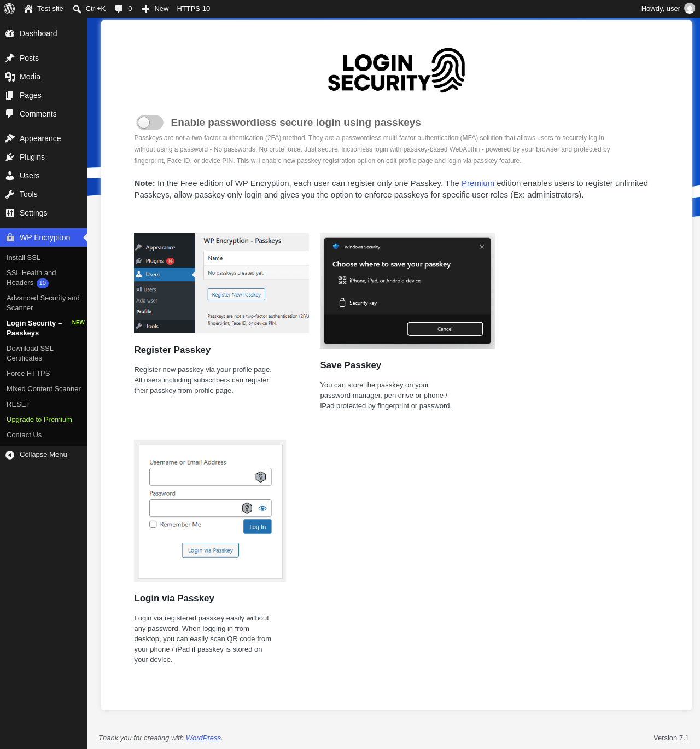Click the Plugins plug icon
This screenshot has height=749, width=700.
click(x=10, y=157)
